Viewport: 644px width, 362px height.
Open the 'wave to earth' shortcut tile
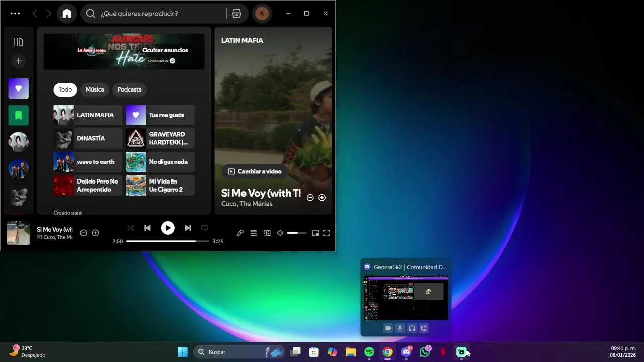click(x=88, y=162)
